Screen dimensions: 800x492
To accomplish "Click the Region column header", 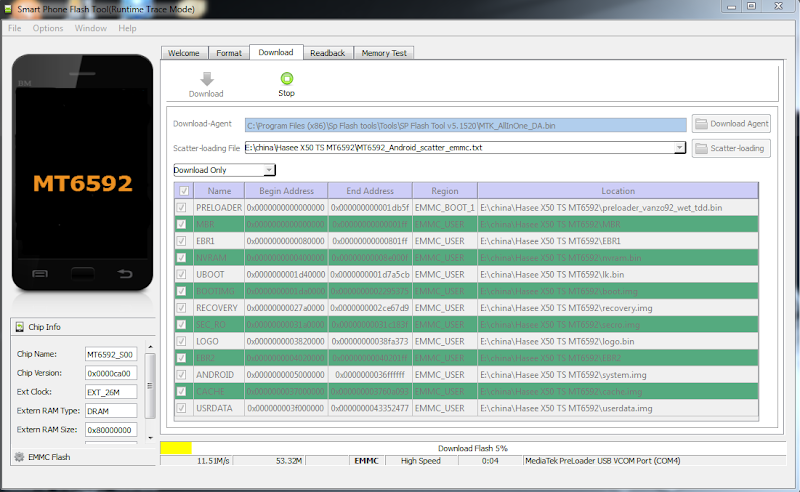I will click(x=445, y=191).
